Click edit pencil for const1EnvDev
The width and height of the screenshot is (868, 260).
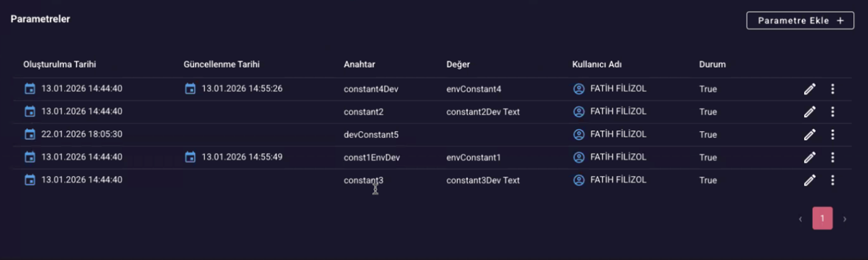tap(809, 157)
